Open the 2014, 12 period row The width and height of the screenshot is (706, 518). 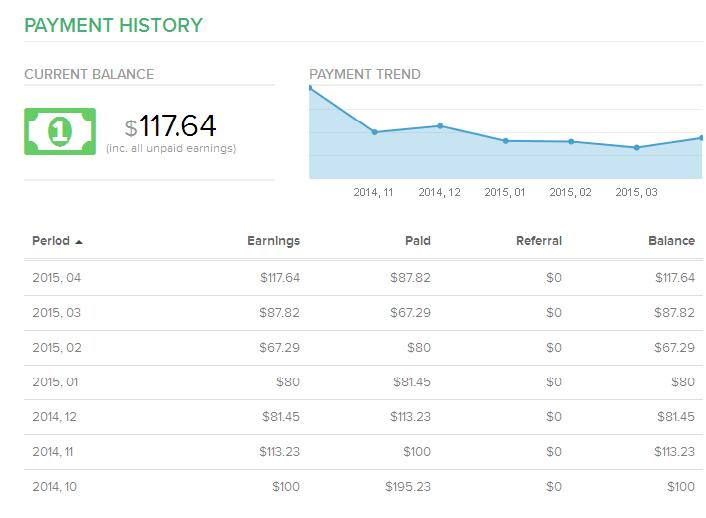(x=363, y=417)
